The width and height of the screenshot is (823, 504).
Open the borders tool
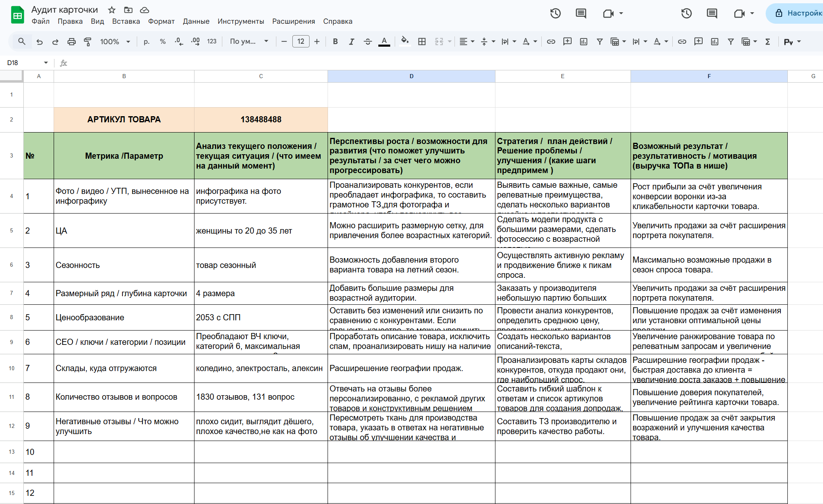pyautogui.click(x=422, y=41)
